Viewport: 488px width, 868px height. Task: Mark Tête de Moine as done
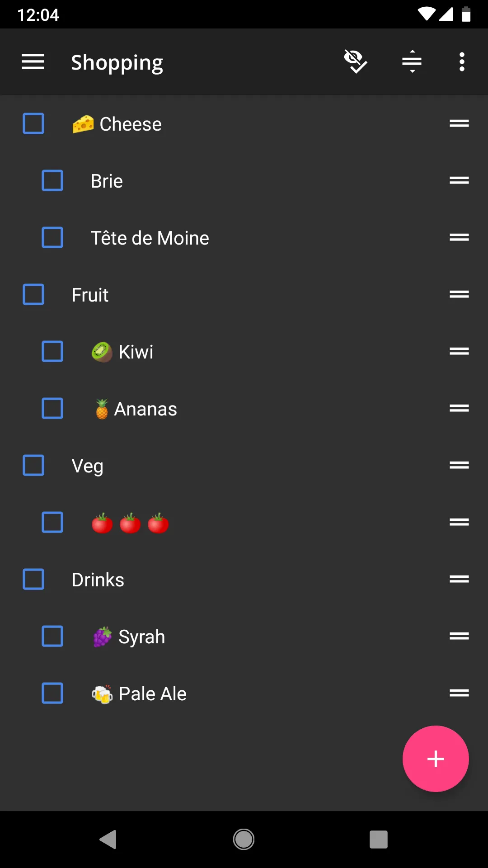(52, 238)
